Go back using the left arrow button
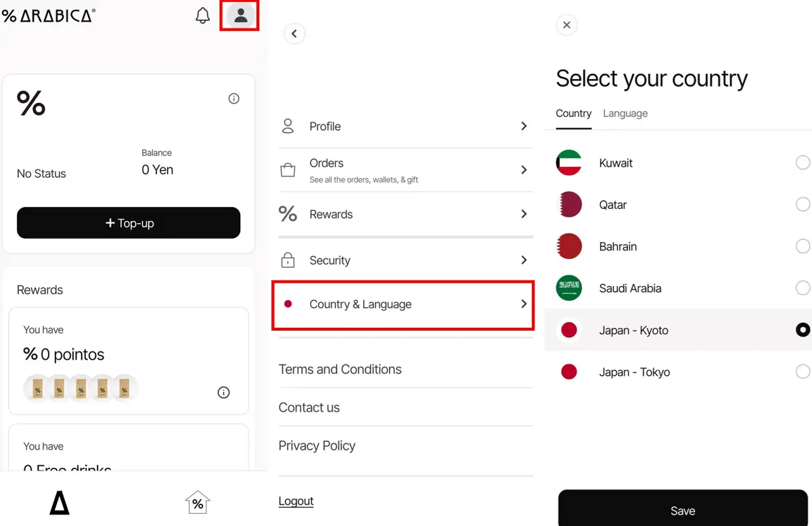This screenshot has height=526, width=812. [294, 34]
